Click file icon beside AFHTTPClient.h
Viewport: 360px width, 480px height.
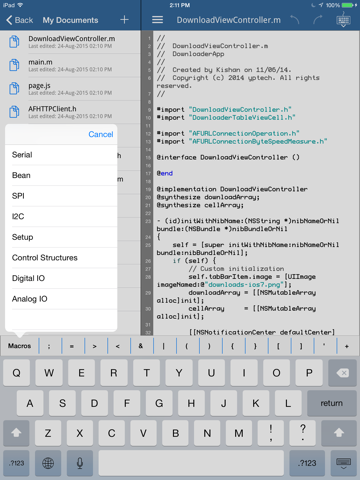(x=14, y=112)
